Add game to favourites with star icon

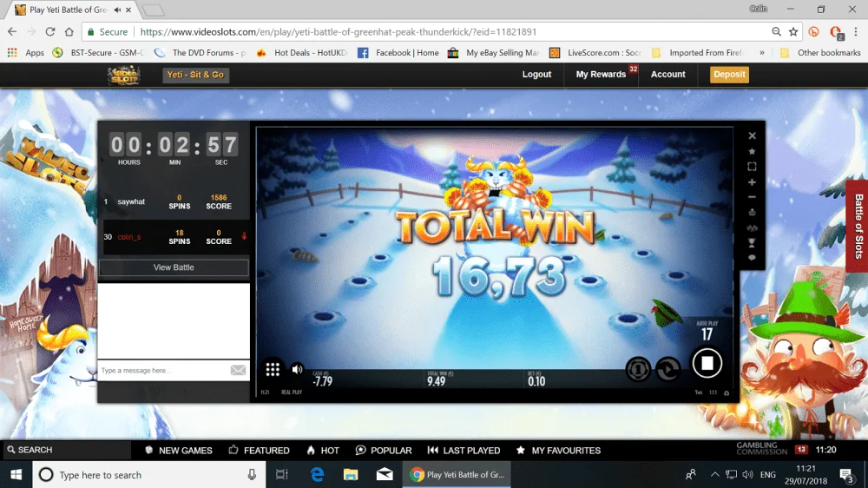pos(752,151)
